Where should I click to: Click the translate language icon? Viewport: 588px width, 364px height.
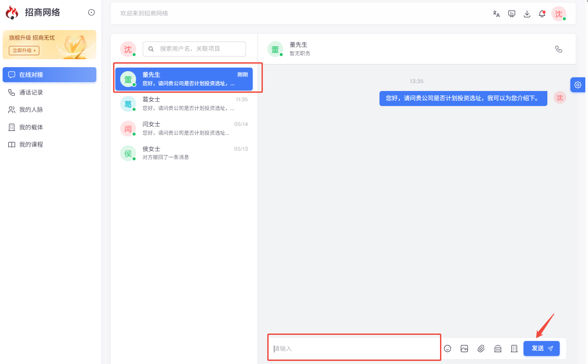click(x=497, y=14)
